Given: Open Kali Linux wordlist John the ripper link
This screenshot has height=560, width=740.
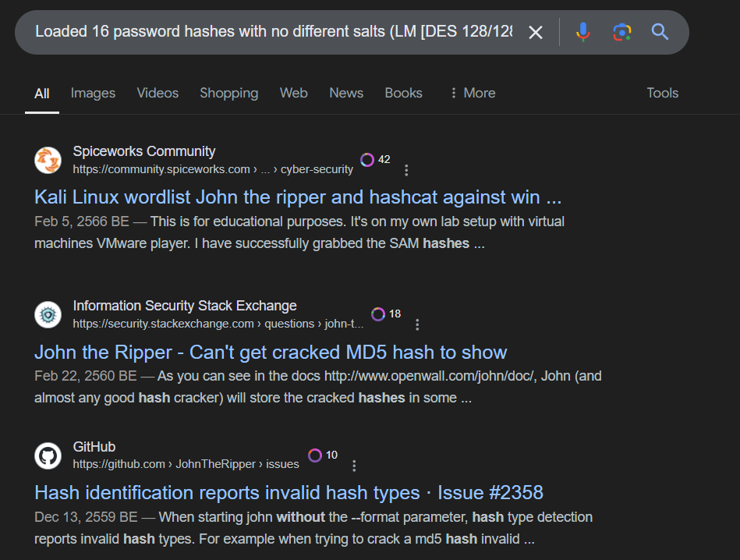Looking at the screenshot, I should coord(298,197).
